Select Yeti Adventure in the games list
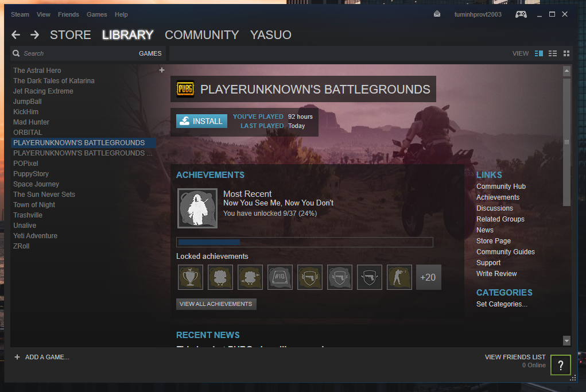 (35, 236)
